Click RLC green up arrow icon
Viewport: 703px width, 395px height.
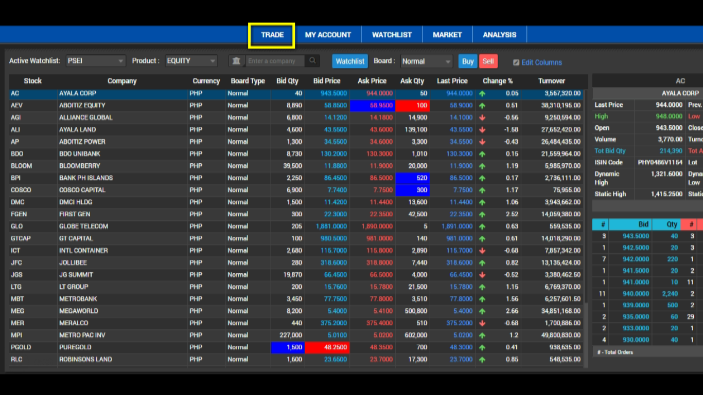482,360
